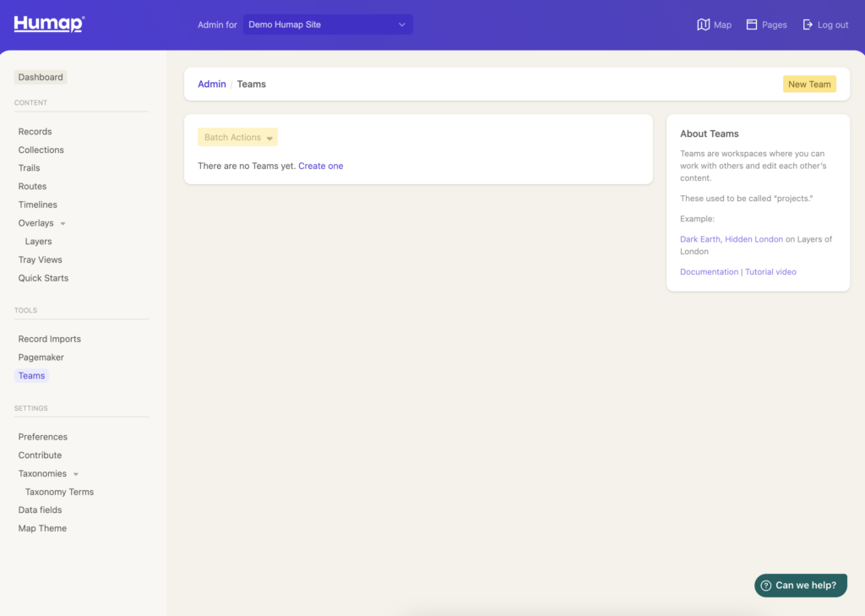The width and height of the screenshot is (865, 616).
Task: Click the Log out icon
Action: [808, 25]
